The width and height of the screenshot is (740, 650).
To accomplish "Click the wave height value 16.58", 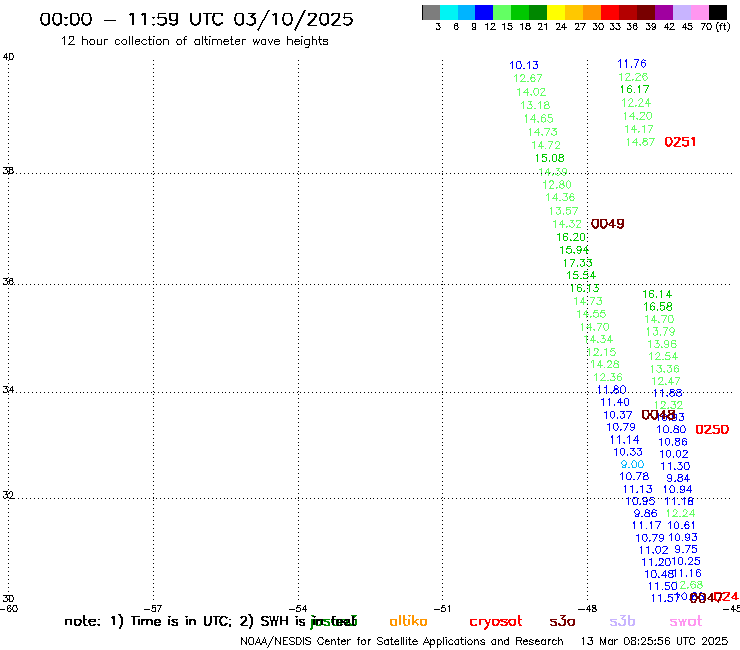I will 657,307.
